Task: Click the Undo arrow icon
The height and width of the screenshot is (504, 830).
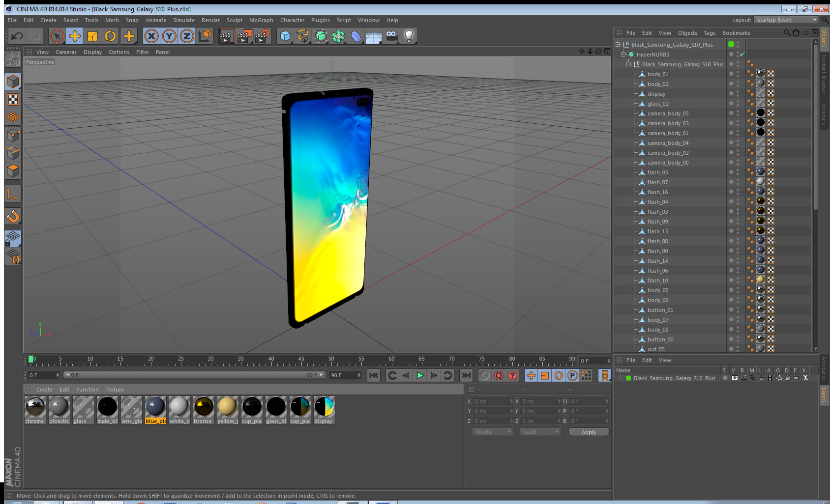Action: click(17, 36)
